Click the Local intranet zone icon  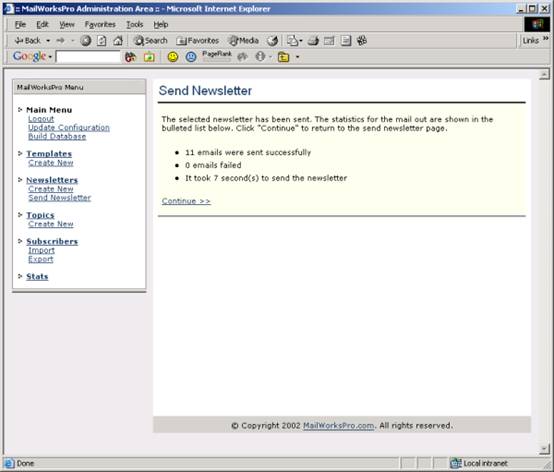point(456,463)
